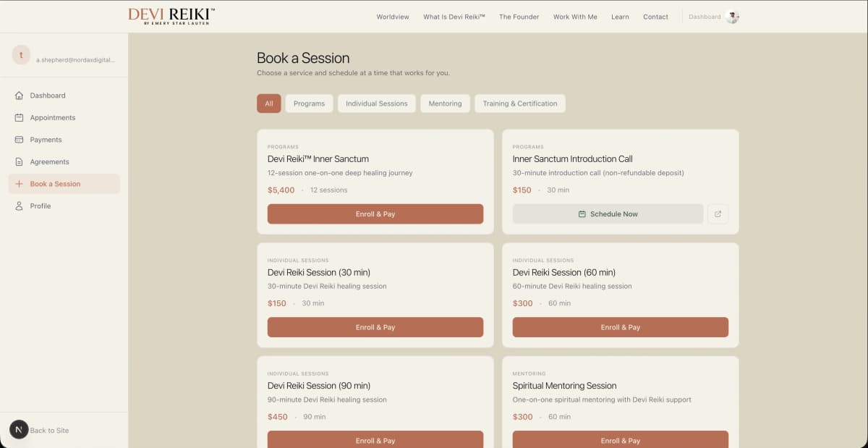The image size is (868, 448).
Task: Click the circular N badge near Back to Site
Action: (x=19, y=429)
